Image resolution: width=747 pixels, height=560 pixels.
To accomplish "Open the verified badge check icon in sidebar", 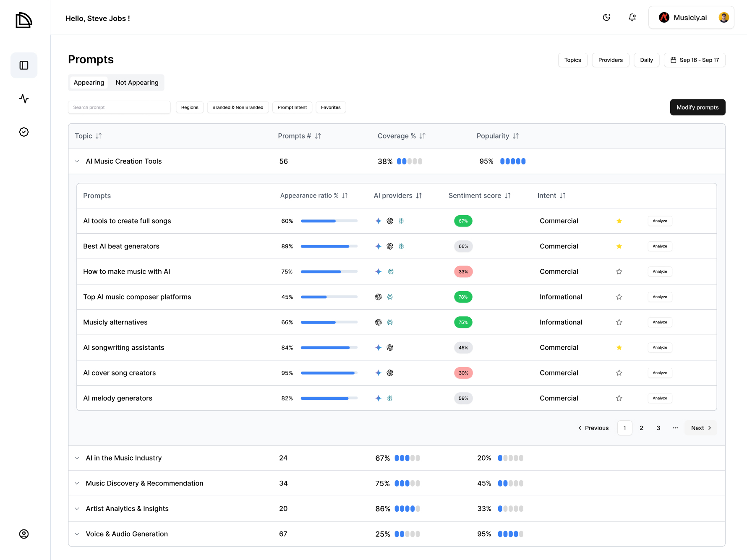I will click(24, 132).
